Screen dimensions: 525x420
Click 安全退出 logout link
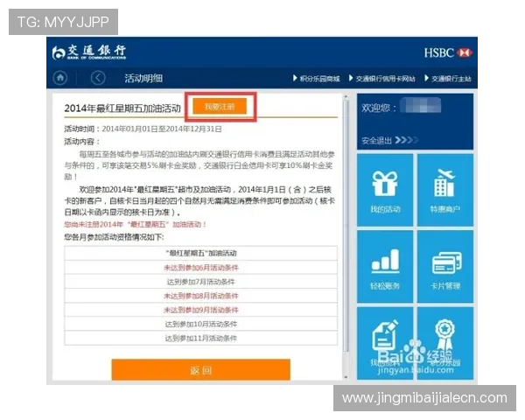pos(389,140)
